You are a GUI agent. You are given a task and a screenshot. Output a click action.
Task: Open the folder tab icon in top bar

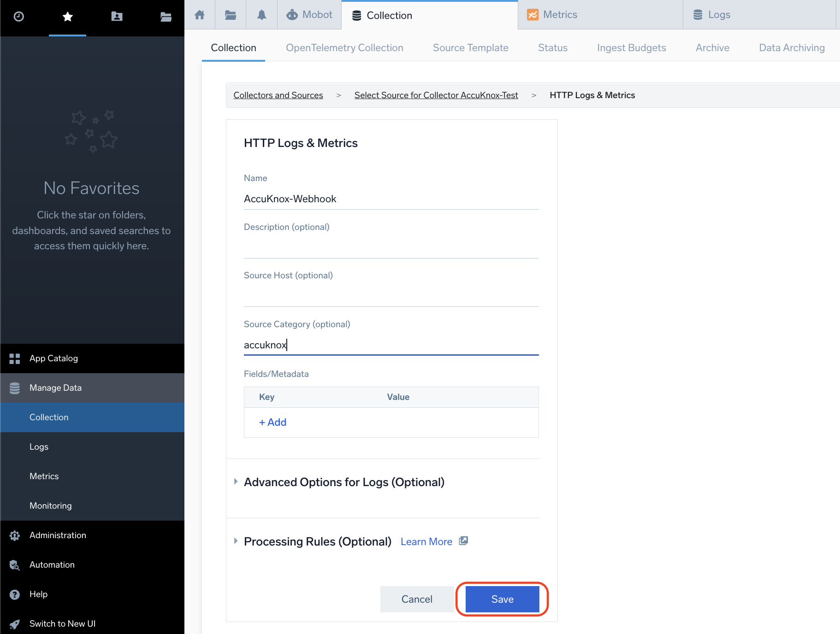(x=231, y=15)
